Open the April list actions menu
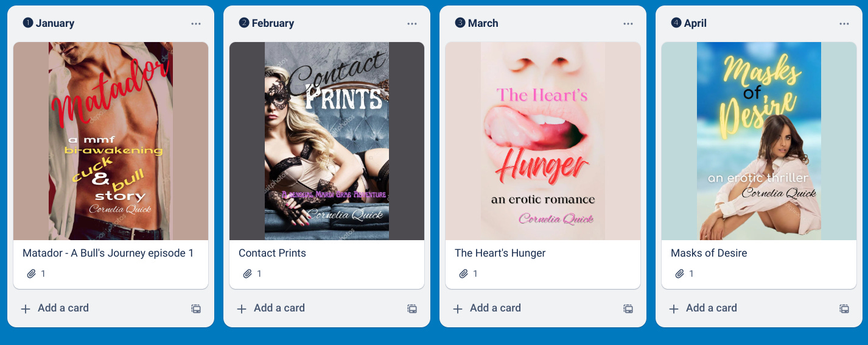Image resolution: width=868 pixels, height=345 pixels. [844, 24]
